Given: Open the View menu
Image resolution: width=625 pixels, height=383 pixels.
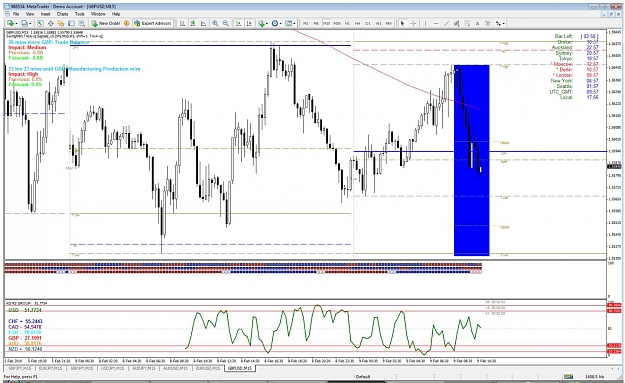Looking at the screenshot, I should coord(30,14).
